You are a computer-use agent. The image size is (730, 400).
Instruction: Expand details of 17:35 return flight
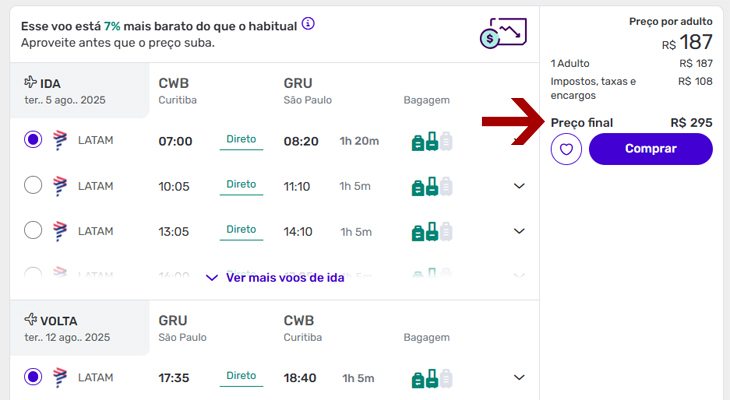(x=519, y=378)
